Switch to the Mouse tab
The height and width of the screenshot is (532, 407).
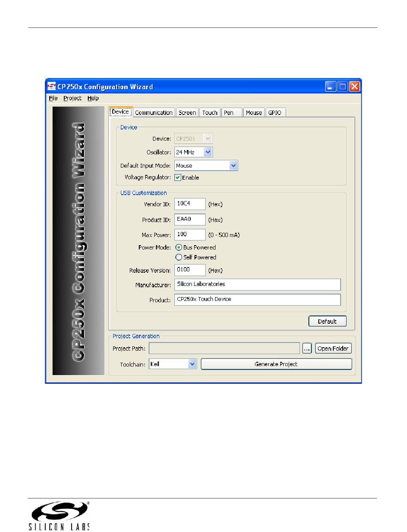point(254,113)
